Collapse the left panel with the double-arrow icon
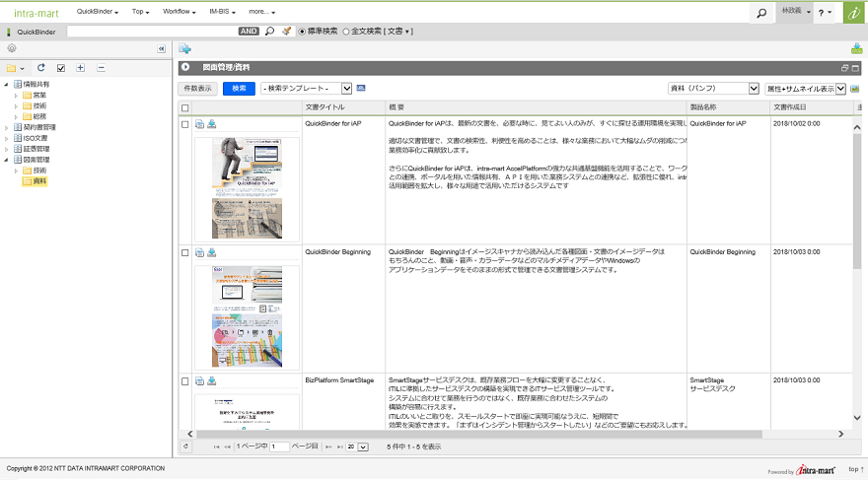This screenshot has height=480, width=868. pyautogui.click(x=161, y=48)
